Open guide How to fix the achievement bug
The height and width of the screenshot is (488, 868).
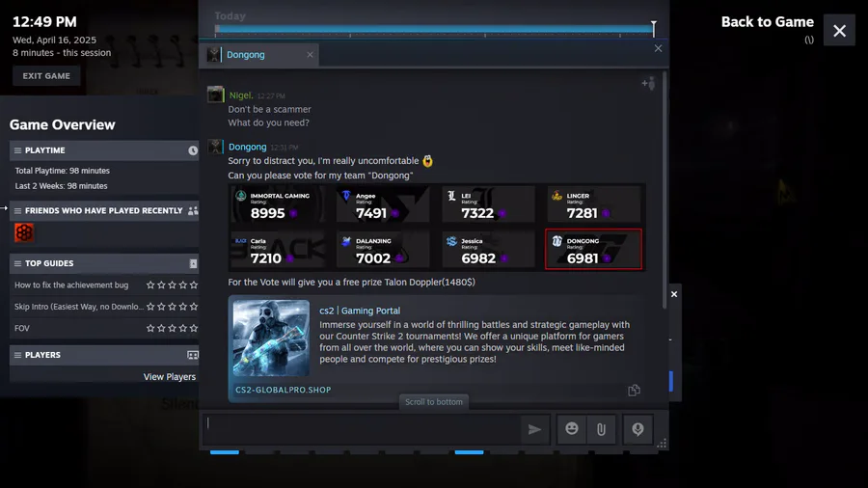(71, 285)
